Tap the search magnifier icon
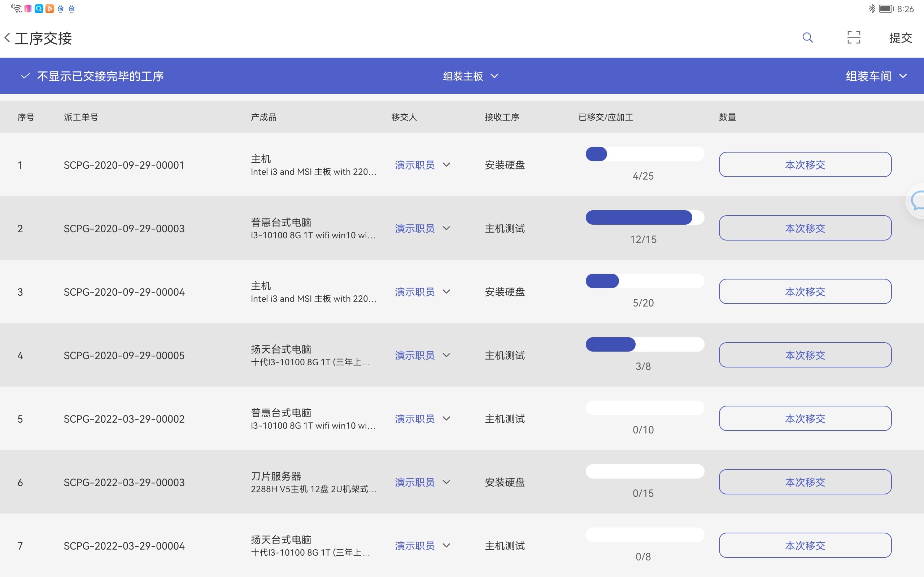Image resolution: width=924 pixels, height=577 pixels. (x=807, y=38)
